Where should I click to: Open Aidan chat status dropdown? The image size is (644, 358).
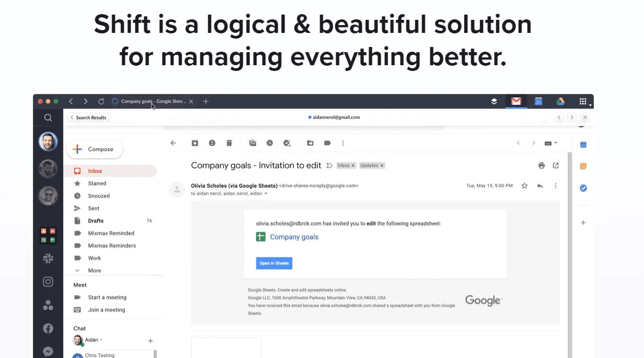click(101, 340)
